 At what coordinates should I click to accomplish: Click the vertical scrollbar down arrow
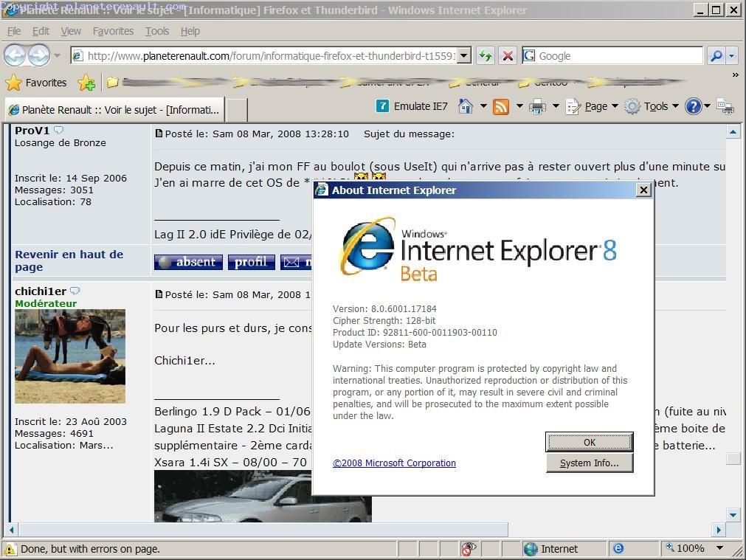tap(733, 515)
